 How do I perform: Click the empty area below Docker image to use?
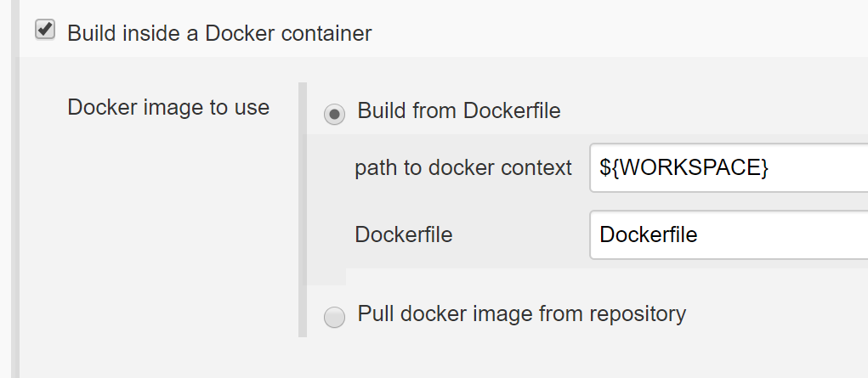[168, 238]
